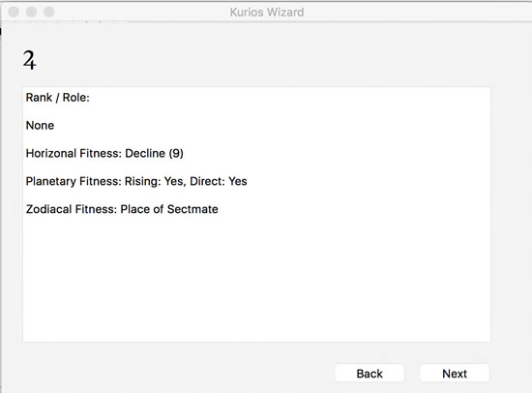The width and height of the screenshot is (532, 393).
Task: Click the Planetary Fitness label
Action: (74, 181)
